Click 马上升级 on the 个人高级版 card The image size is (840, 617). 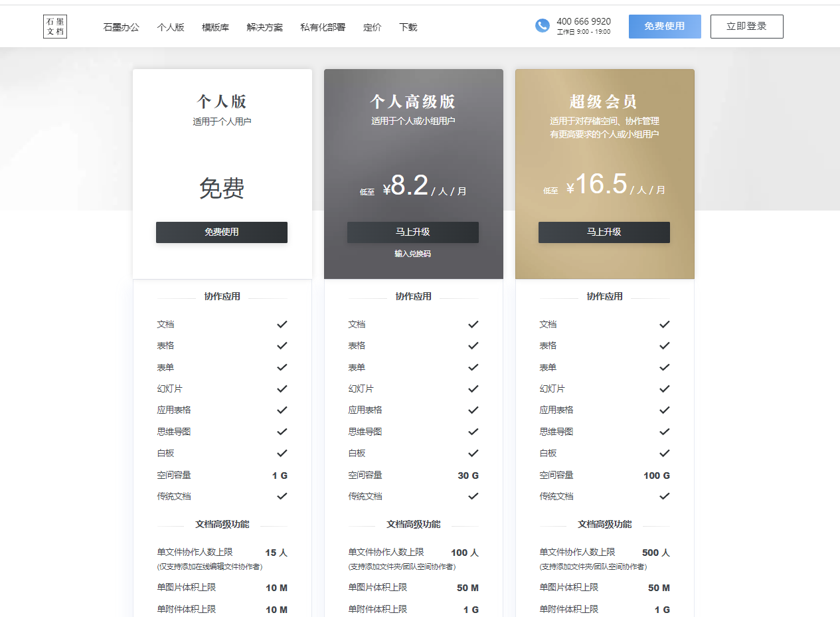(412, 232)
